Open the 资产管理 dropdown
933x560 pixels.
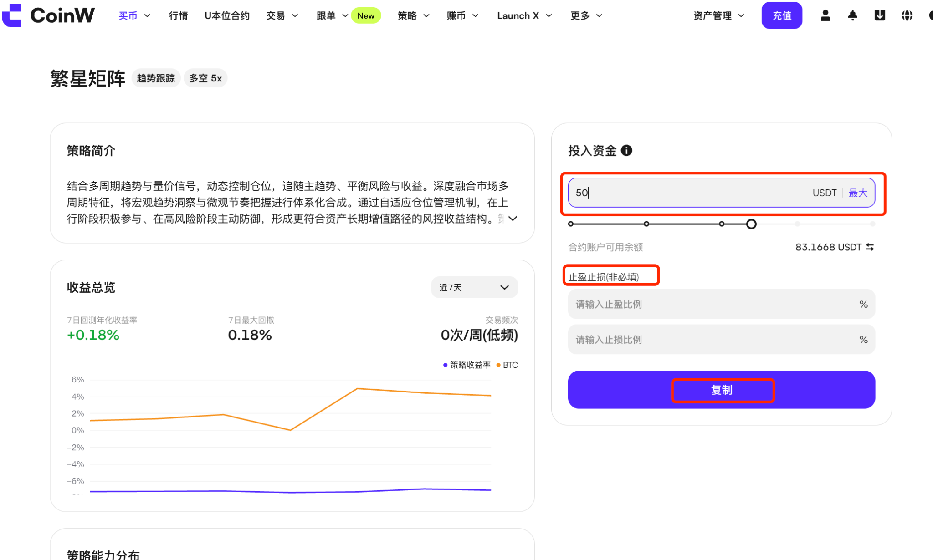click(719, 15)
